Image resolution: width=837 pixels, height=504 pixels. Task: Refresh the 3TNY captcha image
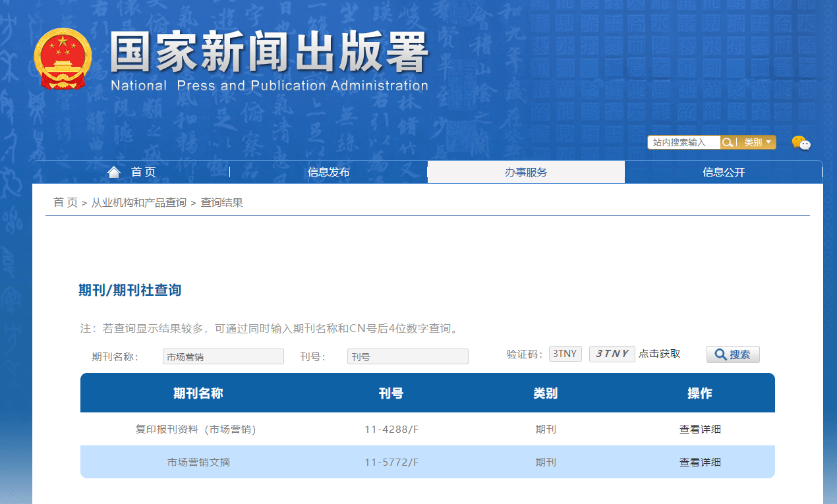point(612,354)
